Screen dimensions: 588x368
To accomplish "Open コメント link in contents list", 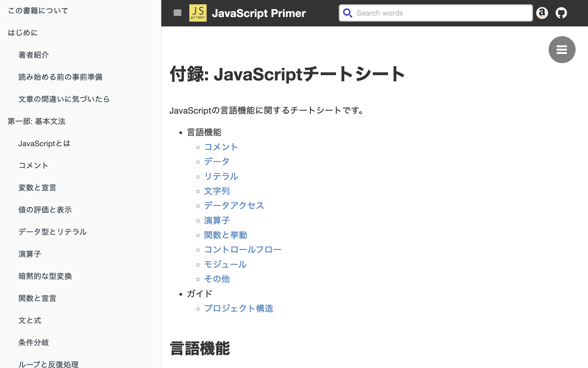I will [221, 147].
